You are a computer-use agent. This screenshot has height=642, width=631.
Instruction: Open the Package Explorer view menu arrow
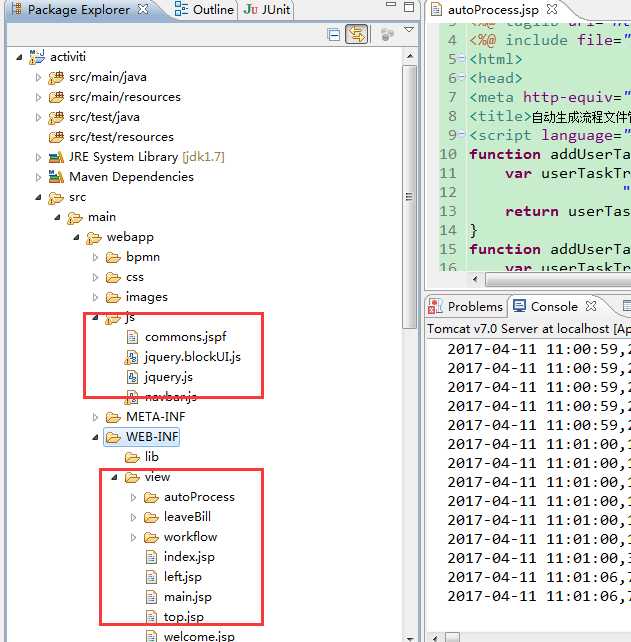click(409, 29)
